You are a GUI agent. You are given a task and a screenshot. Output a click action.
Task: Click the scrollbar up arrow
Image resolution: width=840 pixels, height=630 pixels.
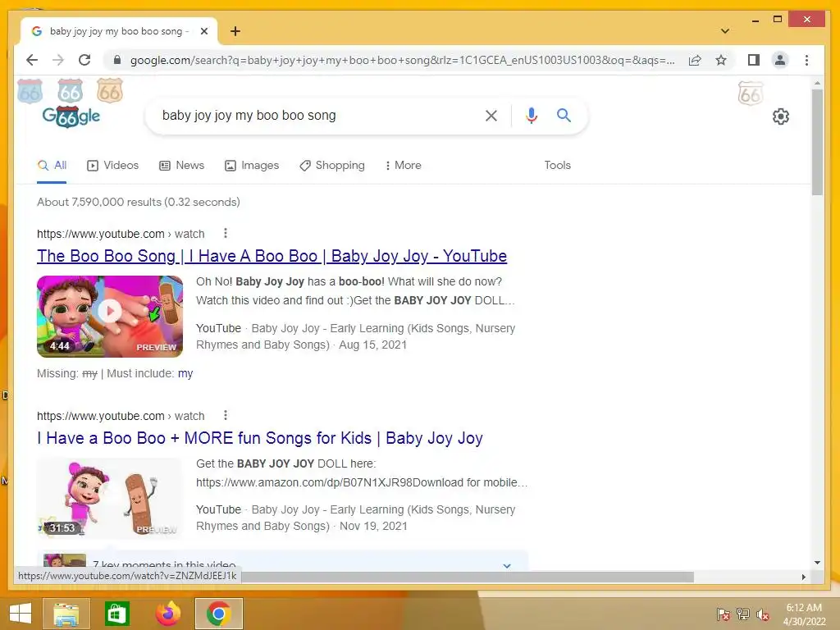pos(817,83)
